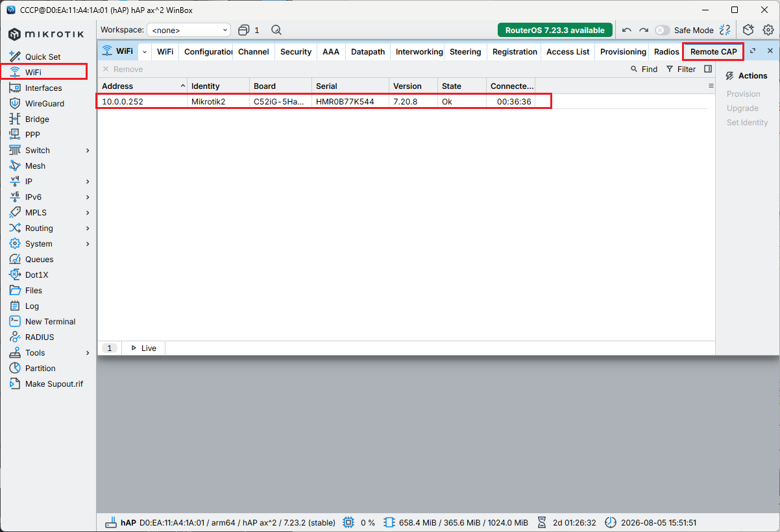Click Provision in Actions panel

pyautogui.click(x=744, y=94)
